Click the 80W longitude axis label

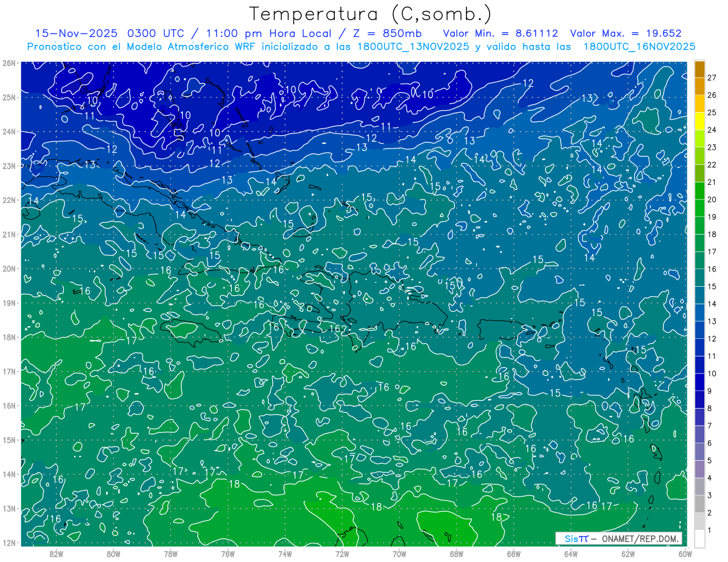(x=113, y=554)
